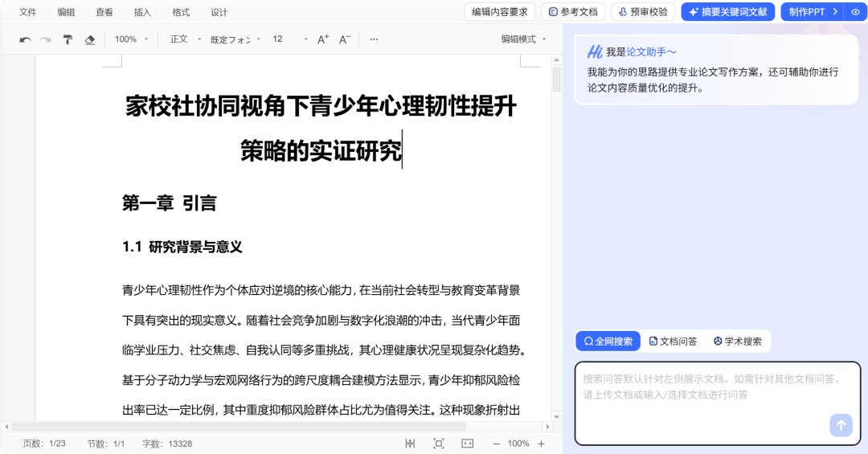Image resolution: width=868 pixels, height=454 pixels.
Task: Select the format painter tool
Action: point(68,39)
